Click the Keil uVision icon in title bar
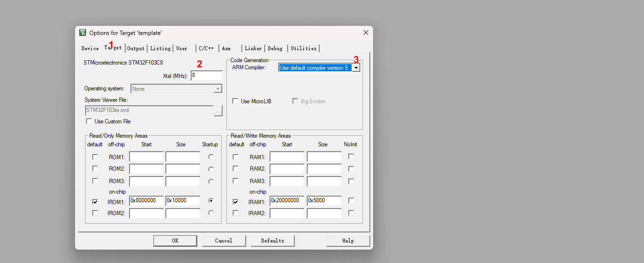The height and width of the screenshot is (263, 644). tap(83, 33)
